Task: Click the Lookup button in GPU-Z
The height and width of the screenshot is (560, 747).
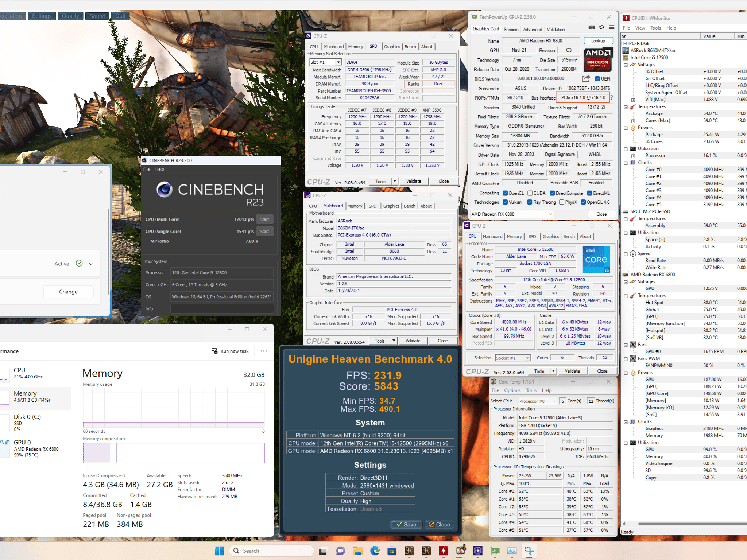Action: click(598, 41)
